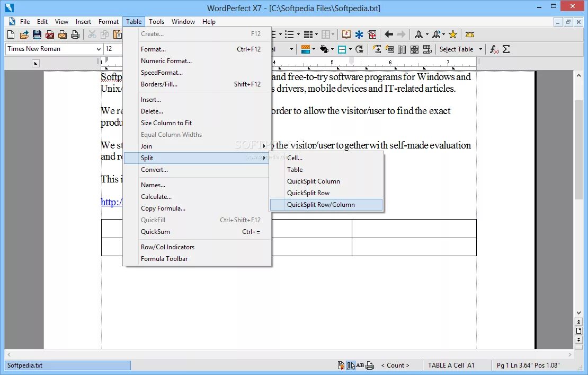Click the vertical scrollbar thumb
Screen dimensions: 588x375
(578, 150)
